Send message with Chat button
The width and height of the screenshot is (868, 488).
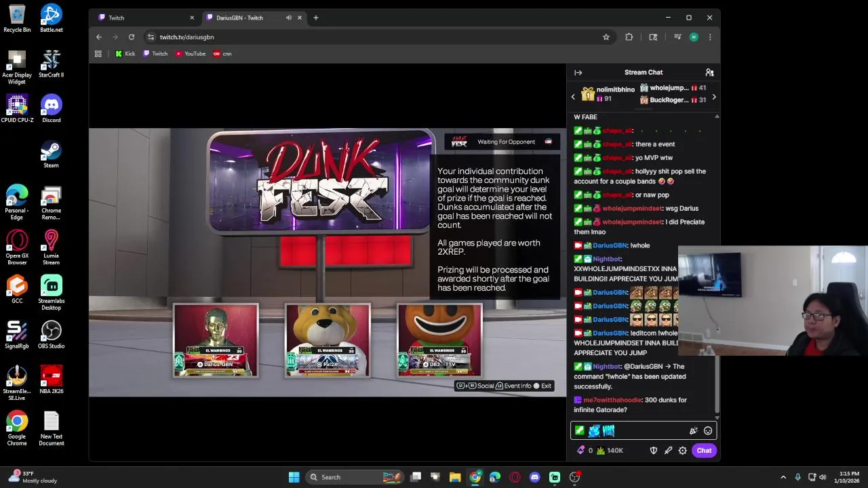point(704,451)
